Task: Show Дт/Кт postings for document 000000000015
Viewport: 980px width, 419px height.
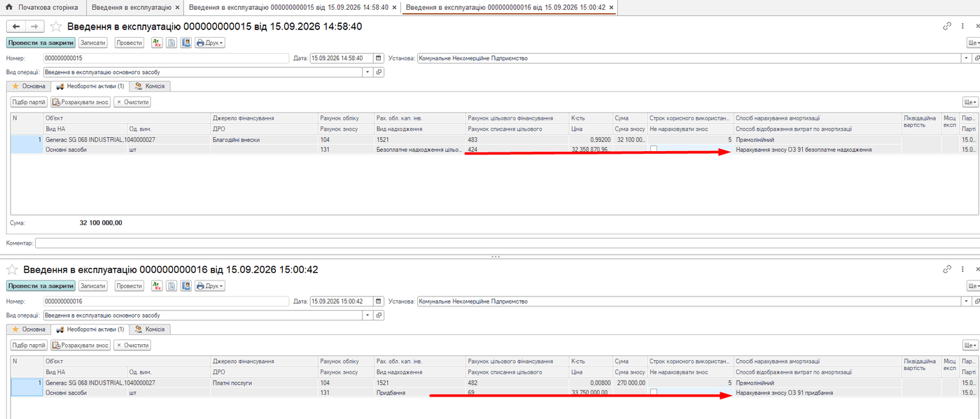Action: tap(158, 43)
